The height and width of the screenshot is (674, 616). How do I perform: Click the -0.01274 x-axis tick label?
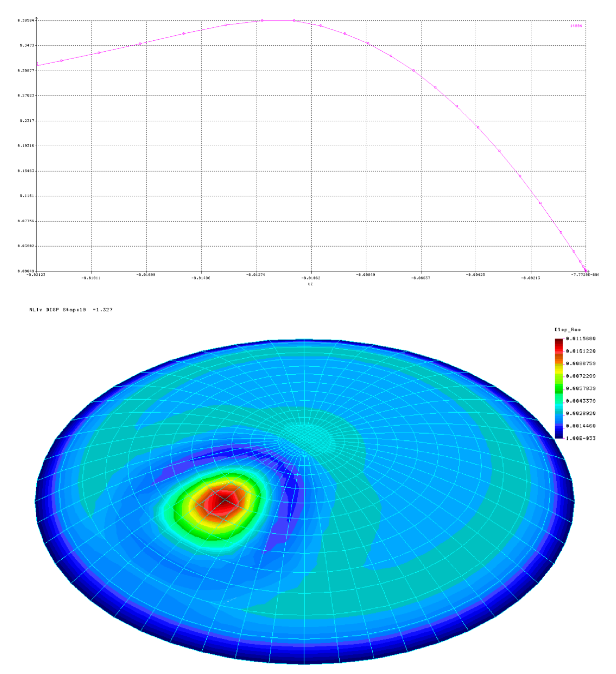pyautogui.click(x=255, y=275)
